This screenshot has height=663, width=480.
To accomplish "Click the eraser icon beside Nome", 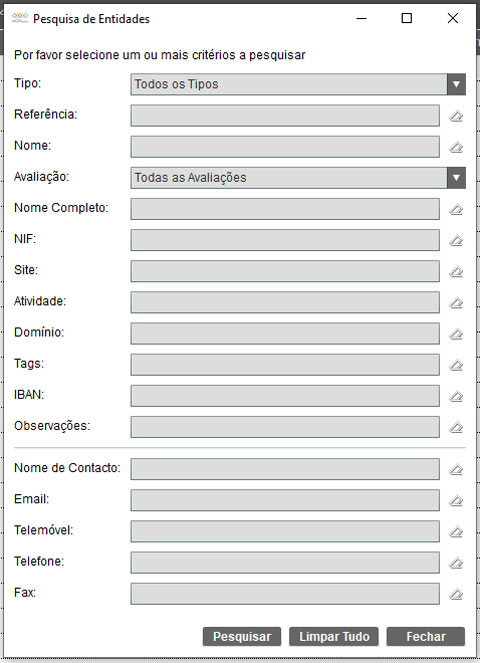I will point(456,147).
